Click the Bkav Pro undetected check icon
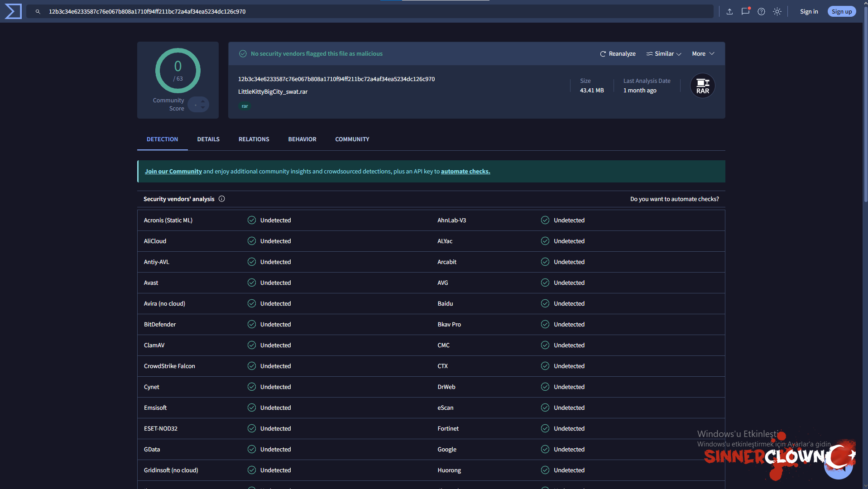Screen dimensions: 868x489 click(x=545, y=325)
